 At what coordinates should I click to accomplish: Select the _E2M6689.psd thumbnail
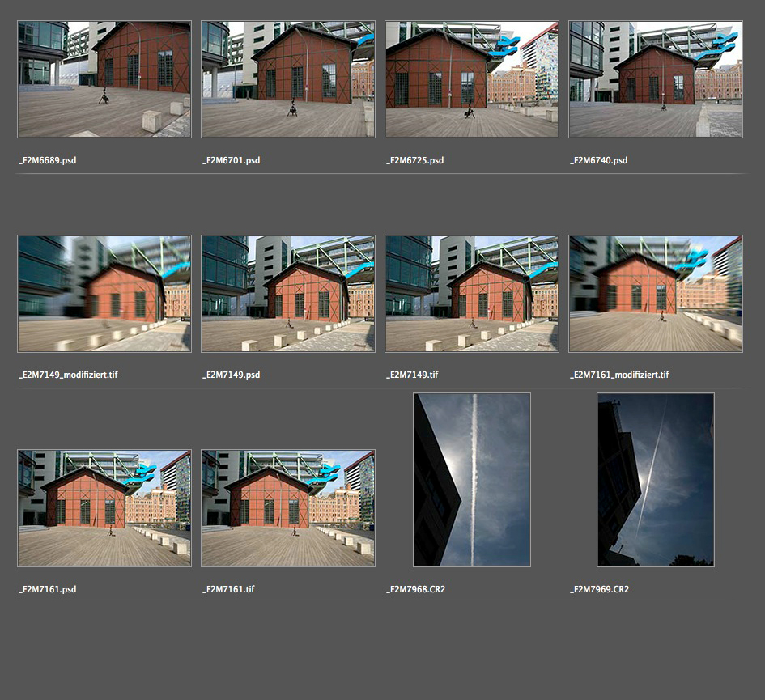pyautogui.click(x=104, y=79)
